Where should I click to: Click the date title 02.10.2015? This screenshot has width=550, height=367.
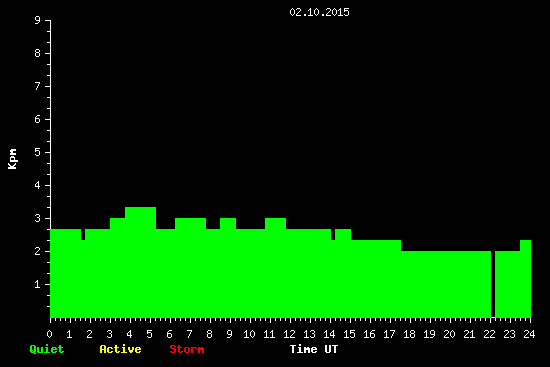click(x=319, y=12)
